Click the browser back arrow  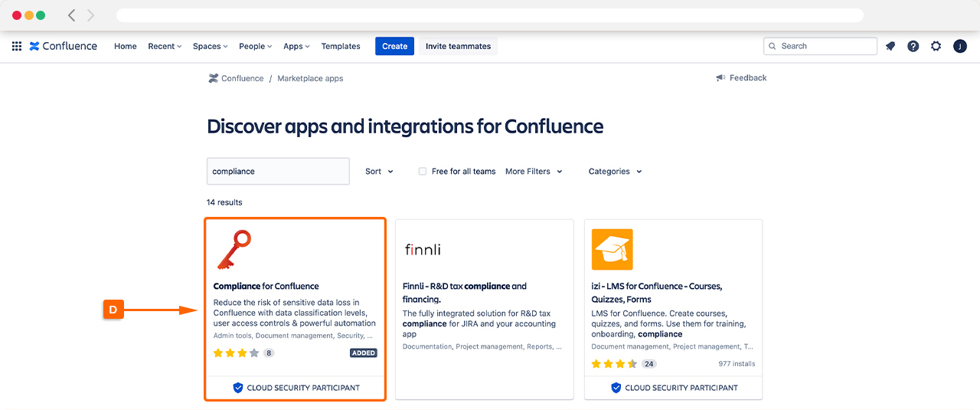[x=72, y=15]
